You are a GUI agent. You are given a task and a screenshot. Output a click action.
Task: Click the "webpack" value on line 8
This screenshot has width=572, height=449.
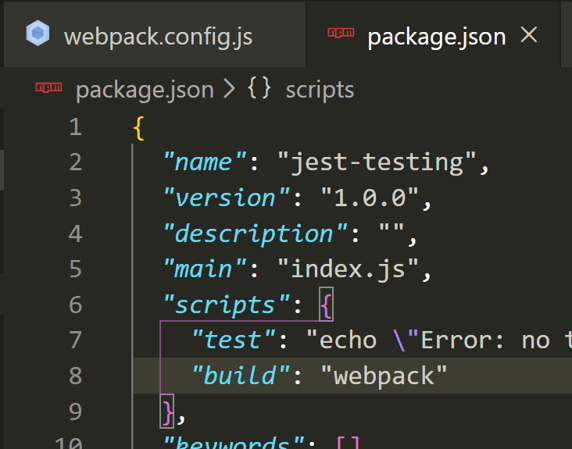[384, 376]
